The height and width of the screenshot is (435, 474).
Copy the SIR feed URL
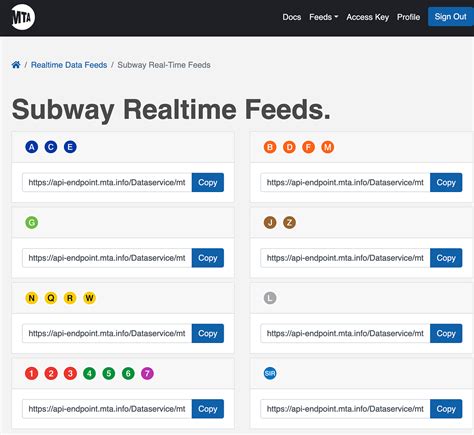446,409
